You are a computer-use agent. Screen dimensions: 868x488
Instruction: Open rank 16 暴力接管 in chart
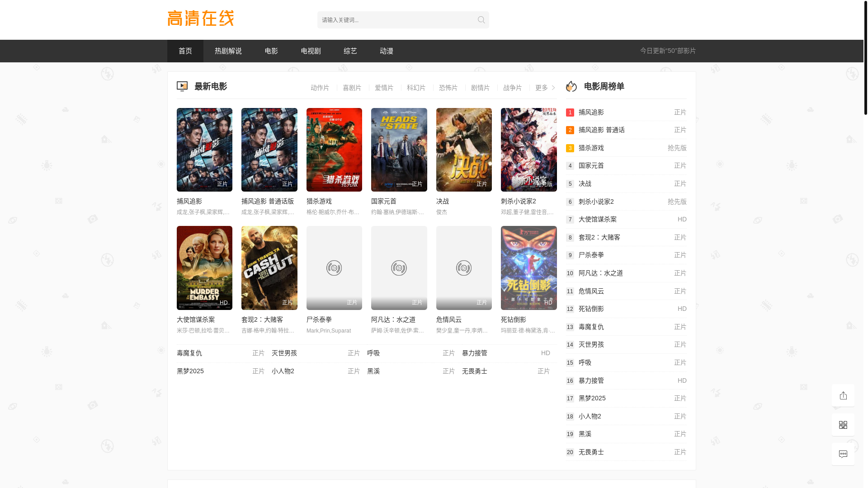click(x=626, y=380)
